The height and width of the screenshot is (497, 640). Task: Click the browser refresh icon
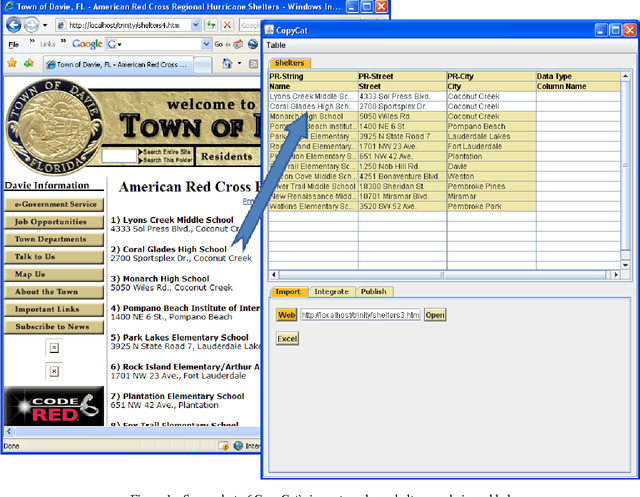(x=211, y=25)
